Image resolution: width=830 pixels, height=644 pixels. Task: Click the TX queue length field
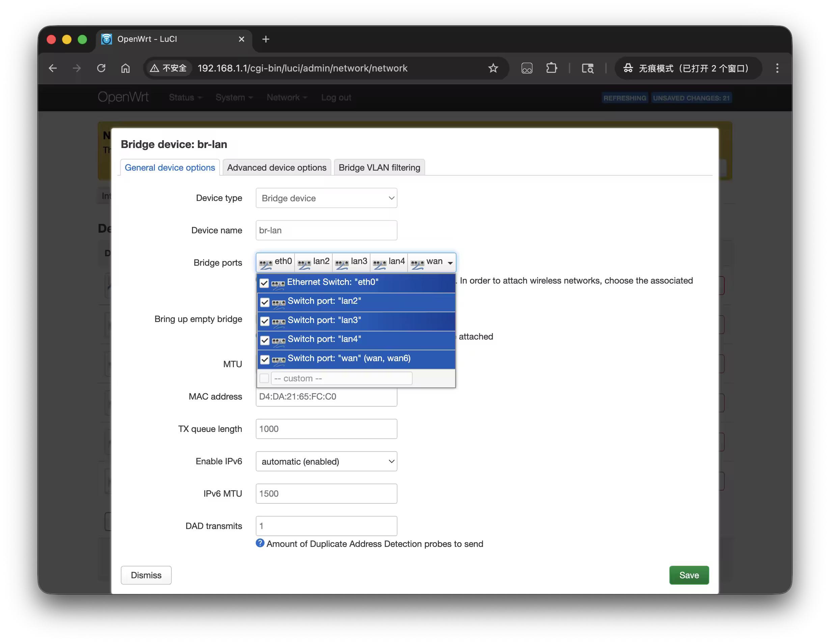pyautogui.click(x=326, y=429)
